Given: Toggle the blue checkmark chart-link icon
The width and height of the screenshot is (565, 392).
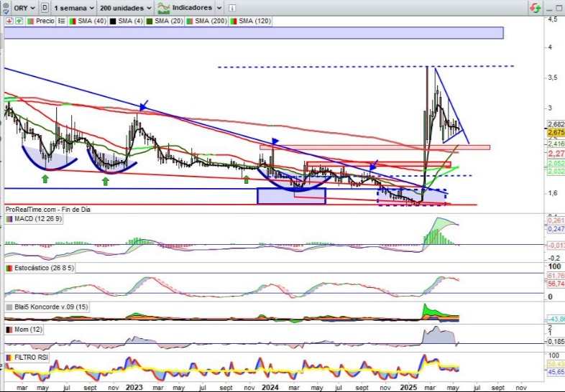Looking at the screenshot, I should [6, 12].
